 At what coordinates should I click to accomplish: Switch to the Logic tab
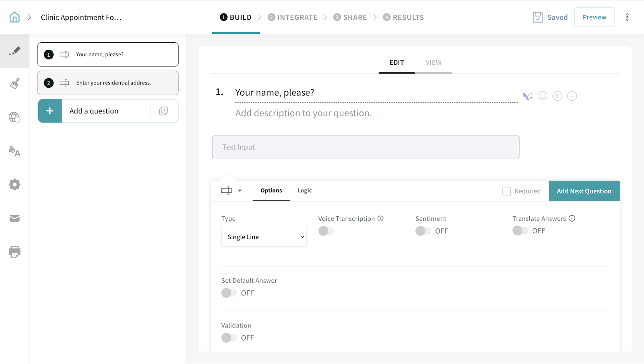pos(304,191)
